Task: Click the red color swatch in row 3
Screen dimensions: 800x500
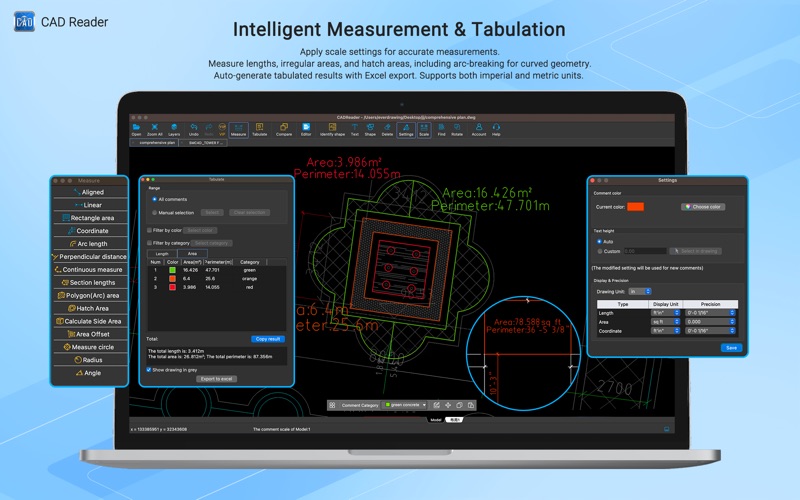Action: click(x=172, y=287)
